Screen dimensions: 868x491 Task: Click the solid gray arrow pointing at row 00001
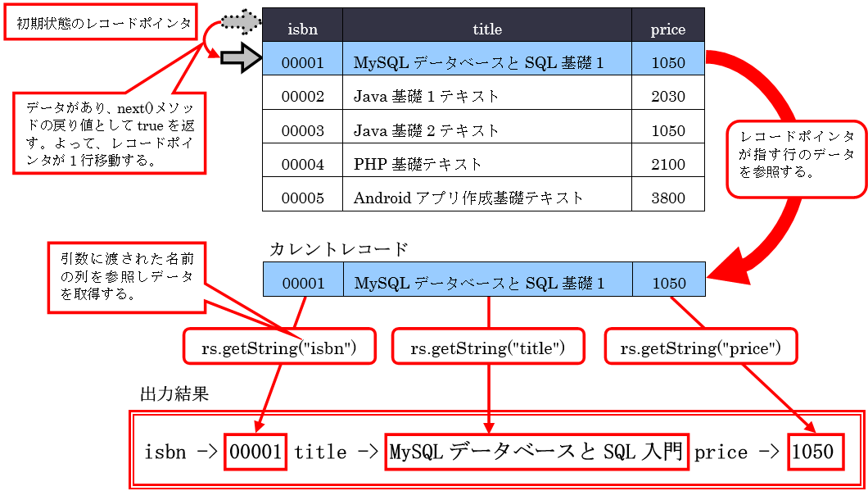241,59
